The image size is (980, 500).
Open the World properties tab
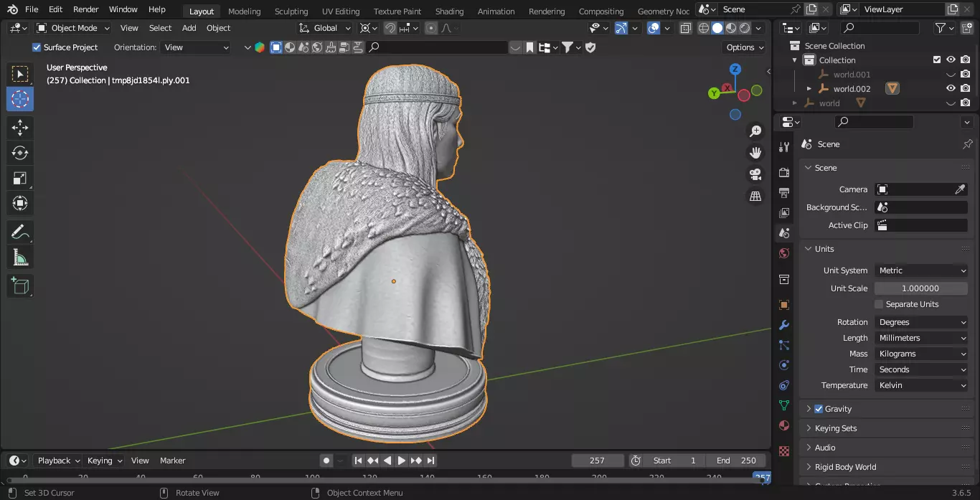click(784, 253)
